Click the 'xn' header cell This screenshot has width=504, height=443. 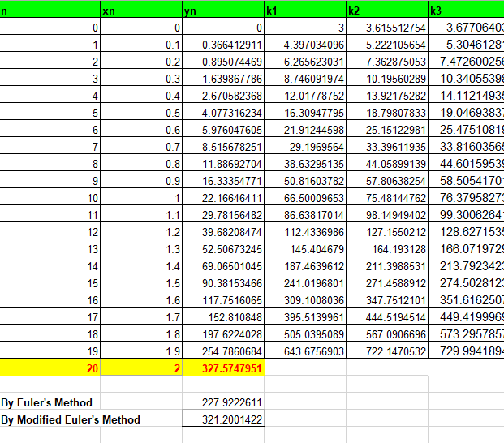tap(143, 12)
